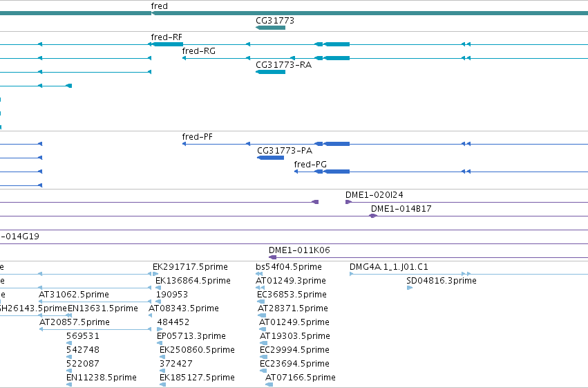The image size is (588, 388).
Task: Select EST AT20857.5prime
Action: [75, 322]
